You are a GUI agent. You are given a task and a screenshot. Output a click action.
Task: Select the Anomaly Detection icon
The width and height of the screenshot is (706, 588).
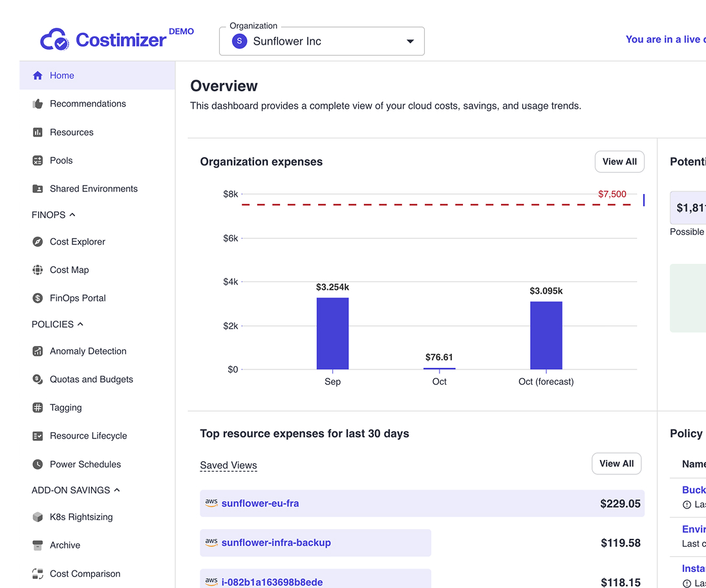pos(37,351)
